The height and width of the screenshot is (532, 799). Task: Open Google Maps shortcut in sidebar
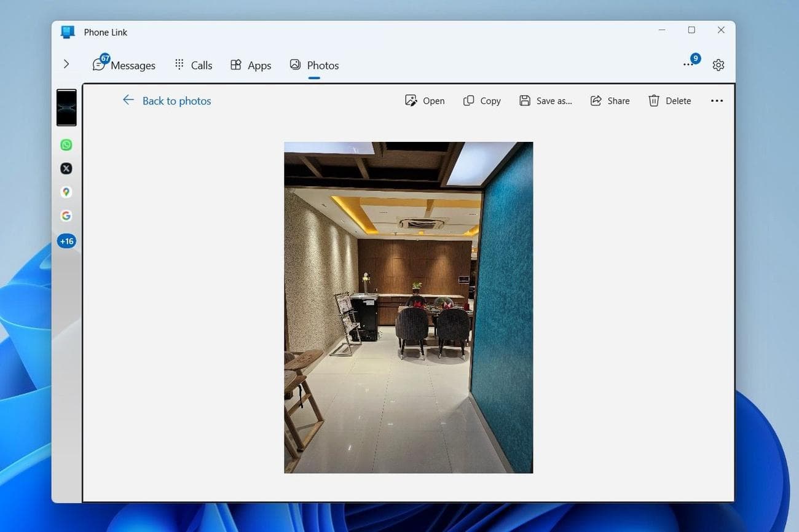pyautogui.click(x=66, y=192)
